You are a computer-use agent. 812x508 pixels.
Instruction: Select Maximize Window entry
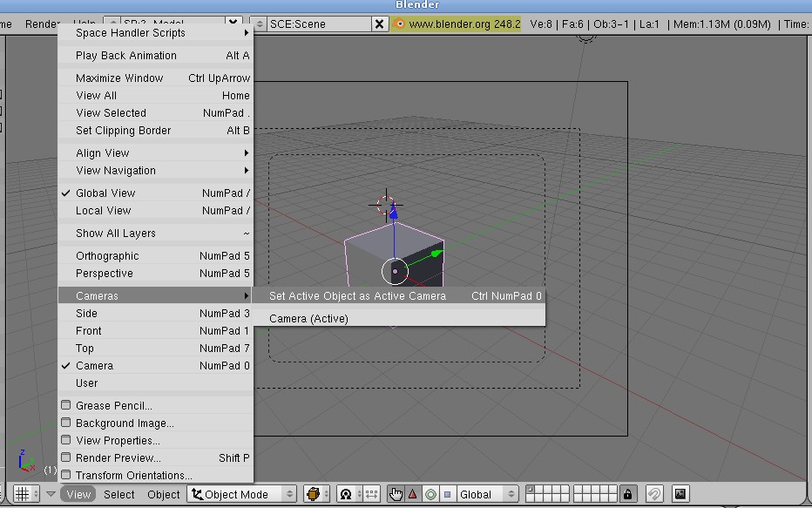pyautogui.click(x=155, y=78)
